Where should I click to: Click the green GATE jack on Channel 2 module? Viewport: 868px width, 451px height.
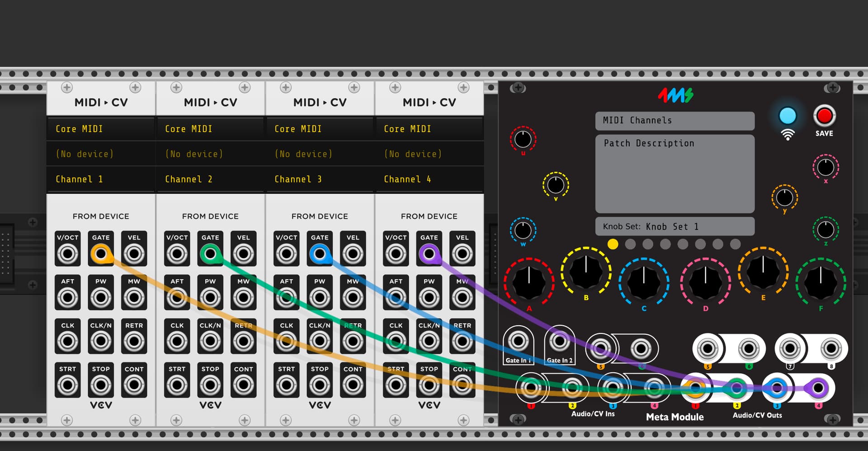coord(210,254)
